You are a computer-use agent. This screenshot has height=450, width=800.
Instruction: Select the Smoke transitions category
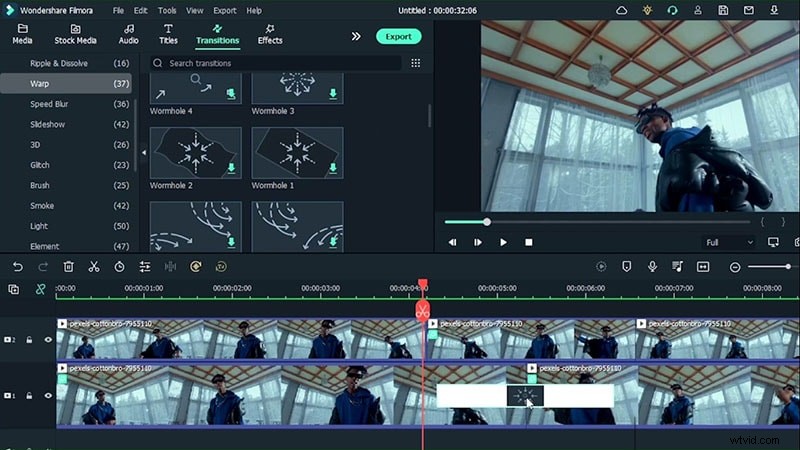[66, 206]
